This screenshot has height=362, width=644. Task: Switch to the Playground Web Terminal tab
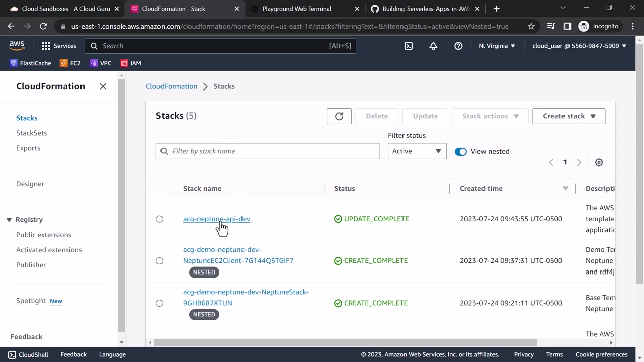(296, 9)
